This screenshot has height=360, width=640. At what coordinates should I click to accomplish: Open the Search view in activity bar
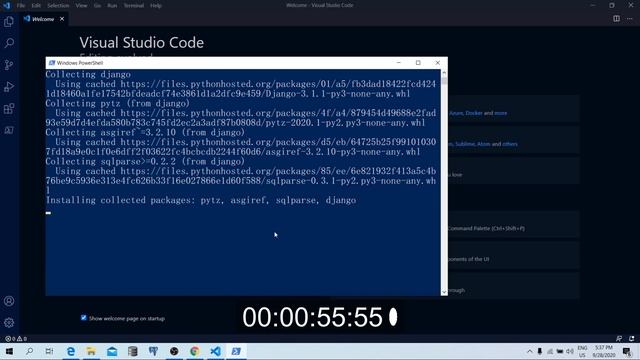(x=9, y=43)
